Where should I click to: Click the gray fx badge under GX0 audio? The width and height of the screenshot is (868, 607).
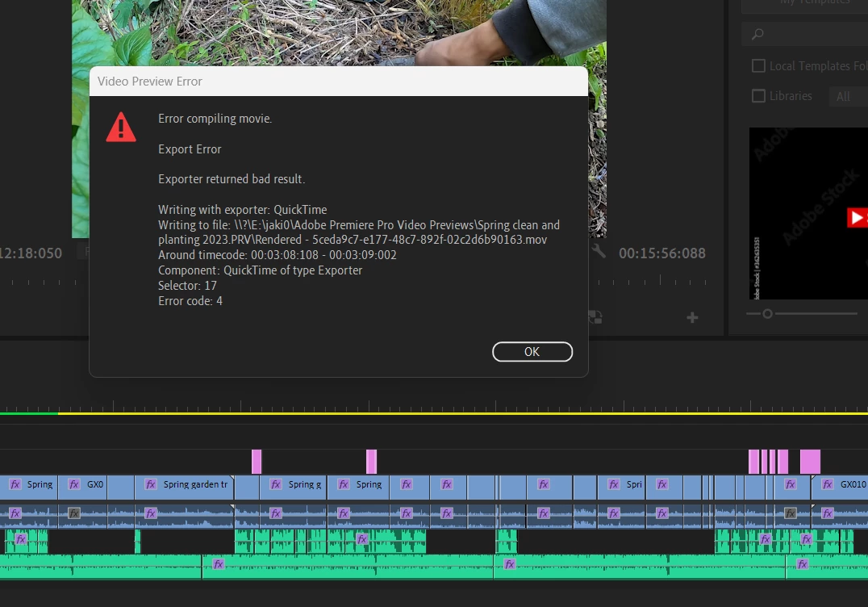pos(73,513)
